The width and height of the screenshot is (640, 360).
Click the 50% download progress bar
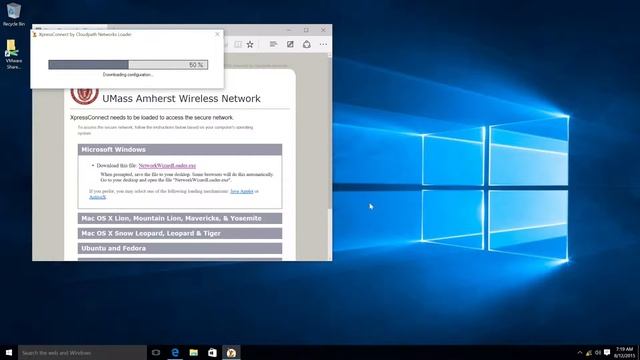pos(128,64)
